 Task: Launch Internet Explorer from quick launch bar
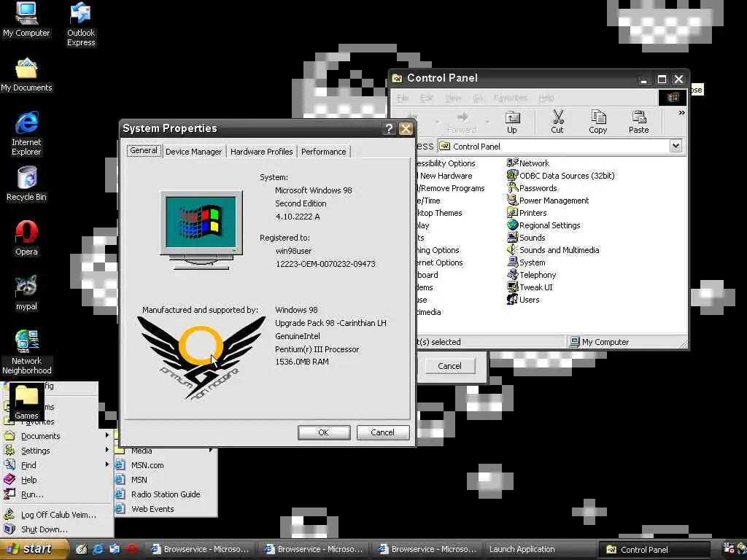98,549
